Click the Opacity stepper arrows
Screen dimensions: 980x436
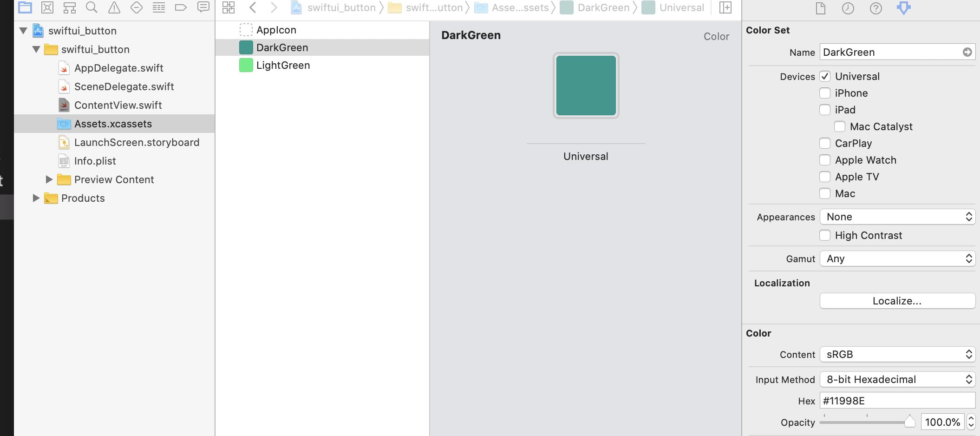[971, 422]
